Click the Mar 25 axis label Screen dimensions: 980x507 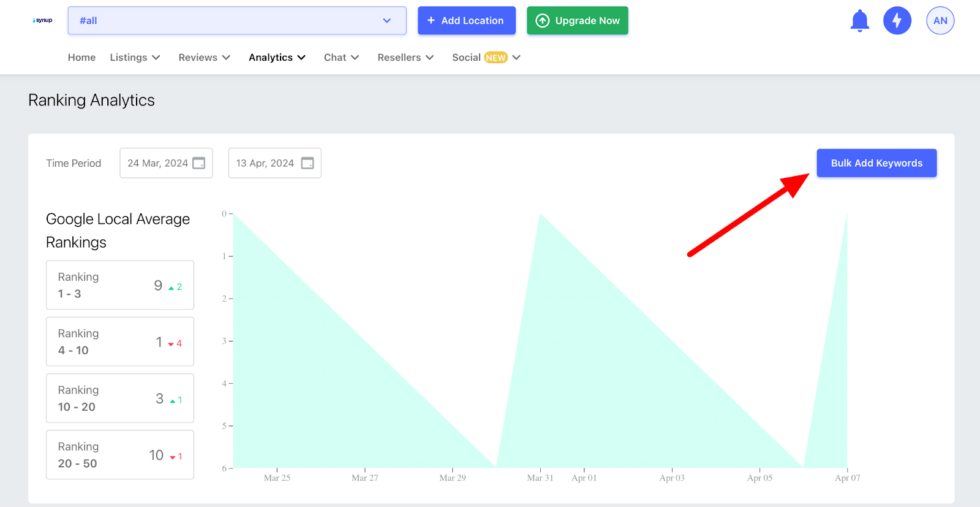coord(277,478)
